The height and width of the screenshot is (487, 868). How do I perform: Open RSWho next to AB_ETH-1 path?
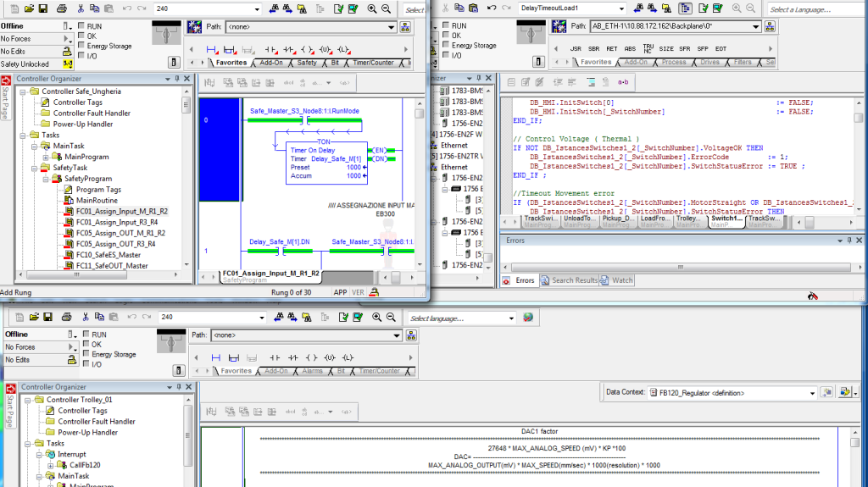pos(770,26)
